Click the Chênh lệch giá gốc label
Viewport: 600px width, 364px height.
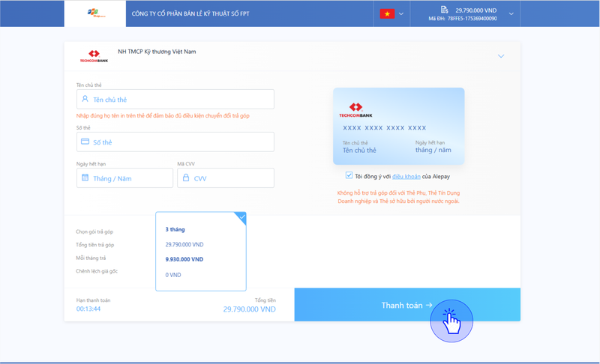coord(97,271)
